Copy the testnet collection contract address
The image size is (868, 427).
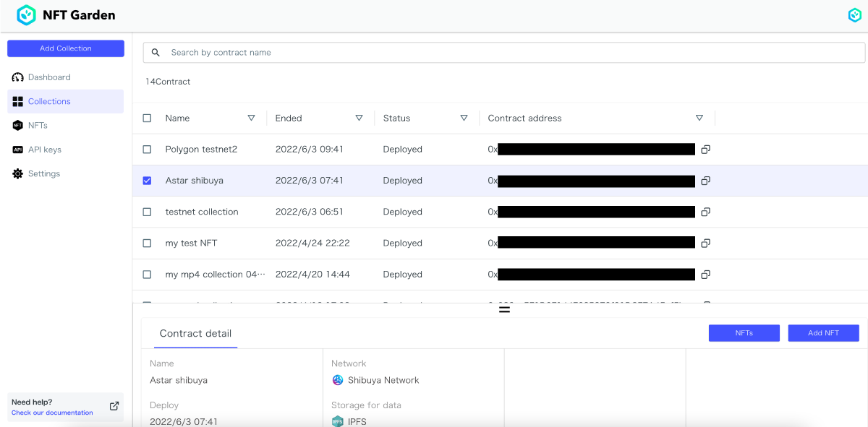(705, 212)
